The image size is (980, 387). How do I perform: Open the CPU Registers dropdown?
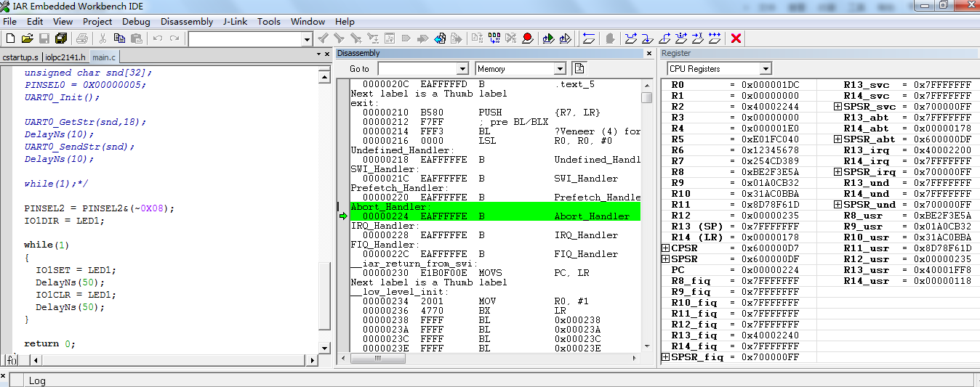tap(765, 69)
